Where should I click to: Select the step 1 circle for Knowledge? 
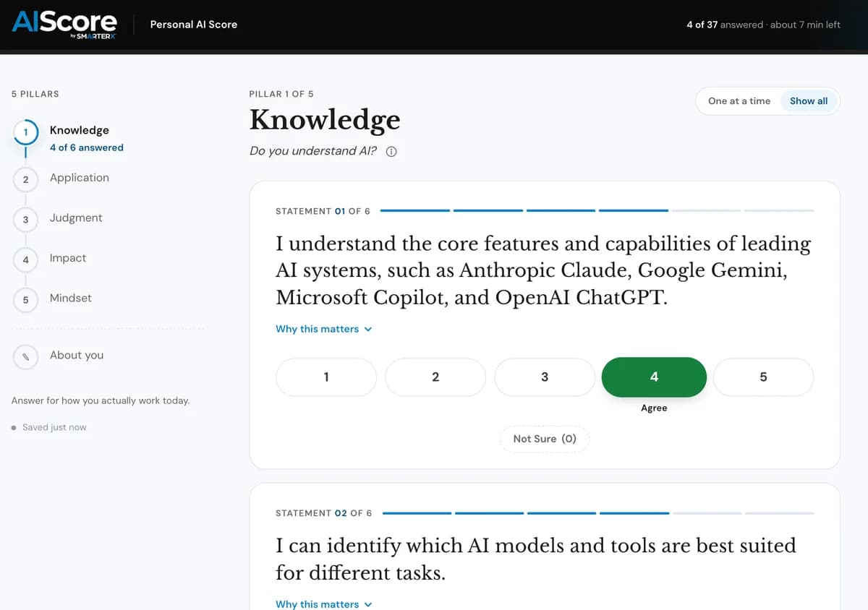tap(25, 132)
